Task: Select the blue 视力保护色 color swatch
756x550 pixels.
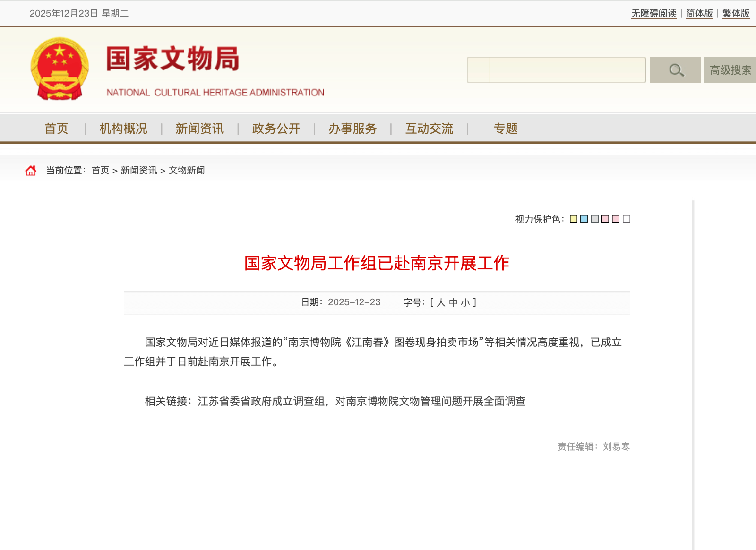Action: [x=583, y=218]
